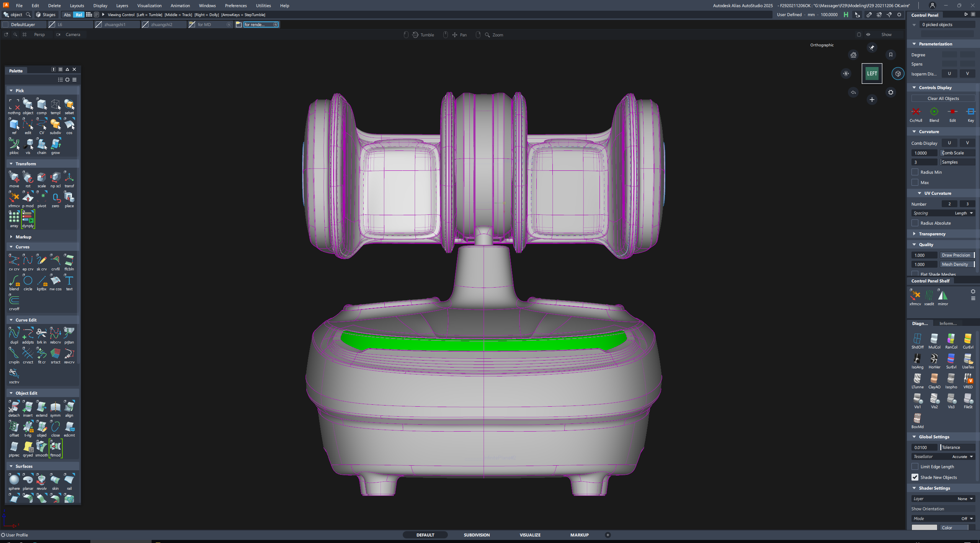Select the circle curve tool

tap(28, 281)
